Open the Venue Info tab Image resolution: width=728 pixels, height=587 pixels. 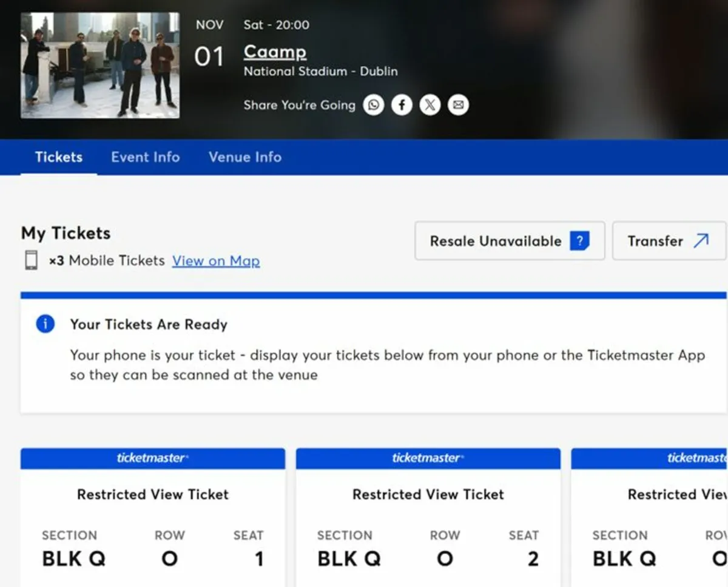coord(244,157)
